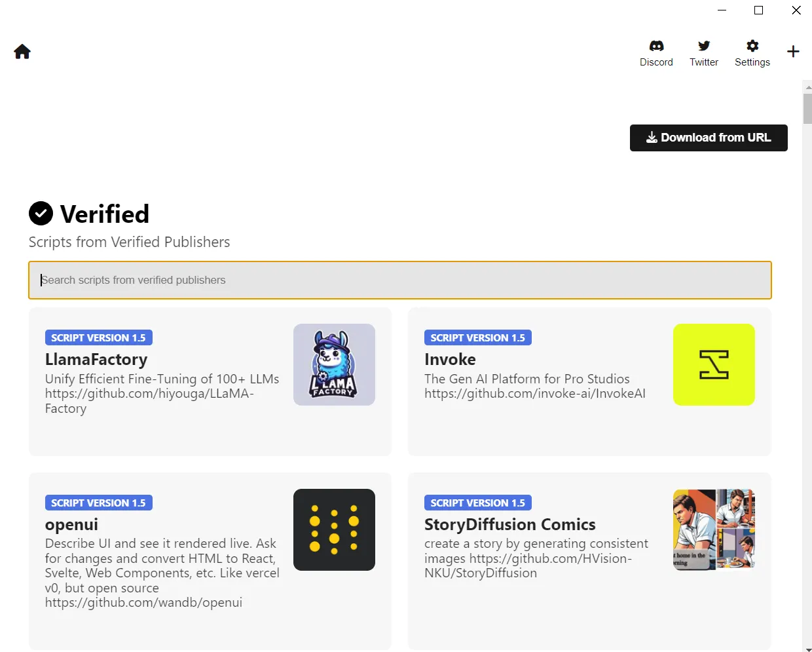Maximize the application window
Viewport: 812px width, 652px height.
(758, 10)
